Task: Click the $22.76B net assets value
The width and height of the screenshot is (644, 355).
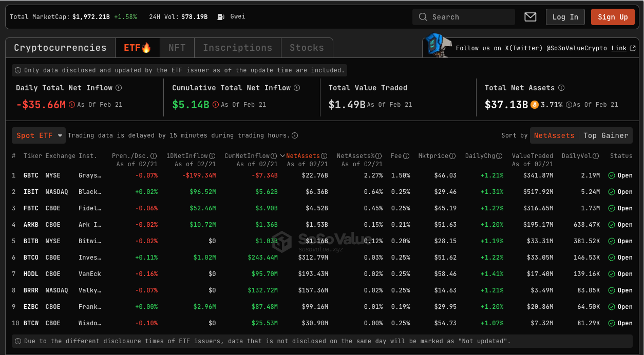Action: pos(315,175)
